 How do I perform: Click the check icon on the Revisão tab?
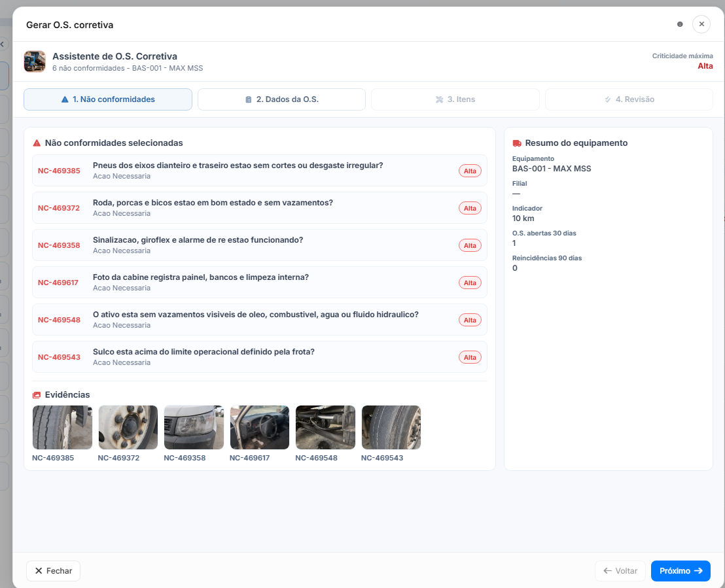[608, 99]
